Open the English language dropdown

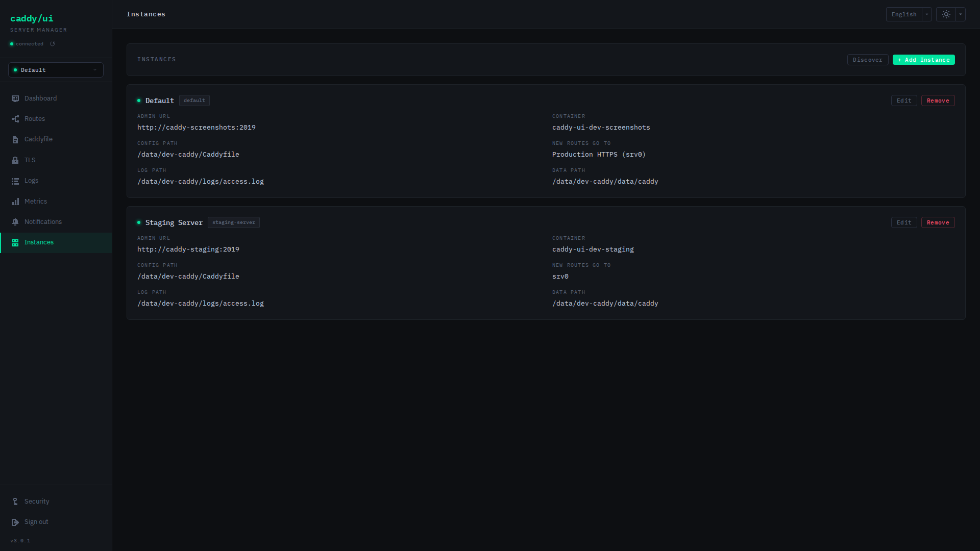904,14
